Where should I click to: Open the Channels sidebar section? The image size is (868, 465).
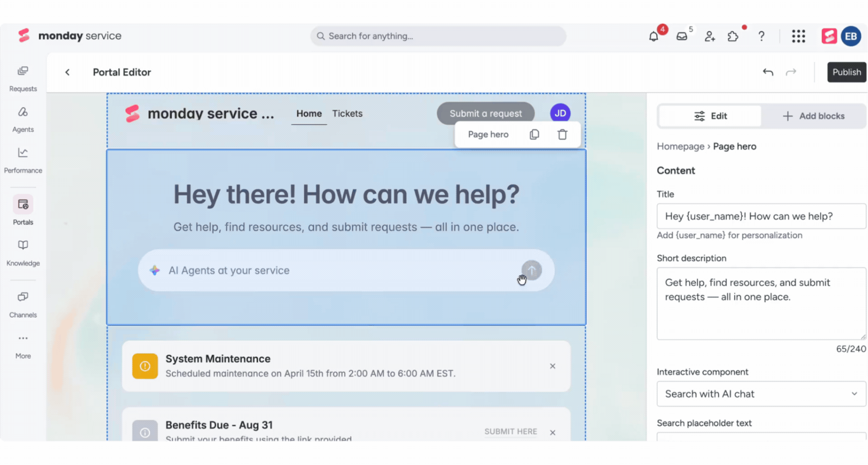[x=23, y=305]
